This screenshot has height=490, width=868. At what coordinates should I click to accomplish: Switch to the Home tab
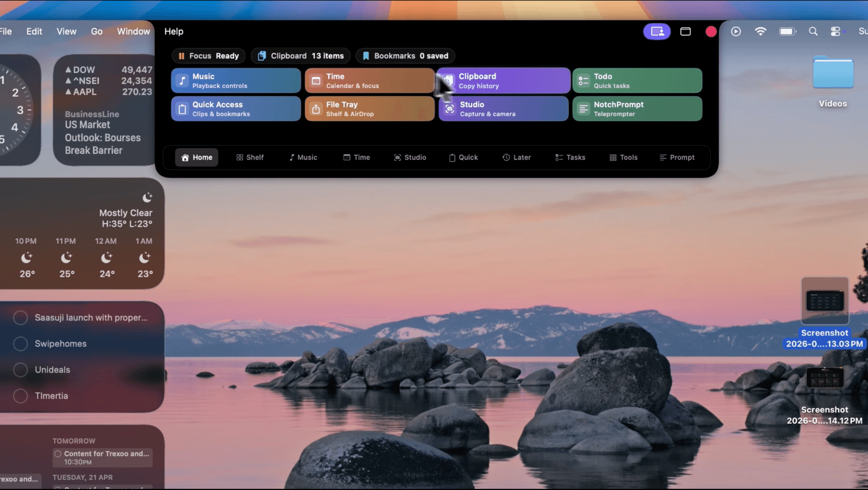pyautogui.click(x=197, y=157)
